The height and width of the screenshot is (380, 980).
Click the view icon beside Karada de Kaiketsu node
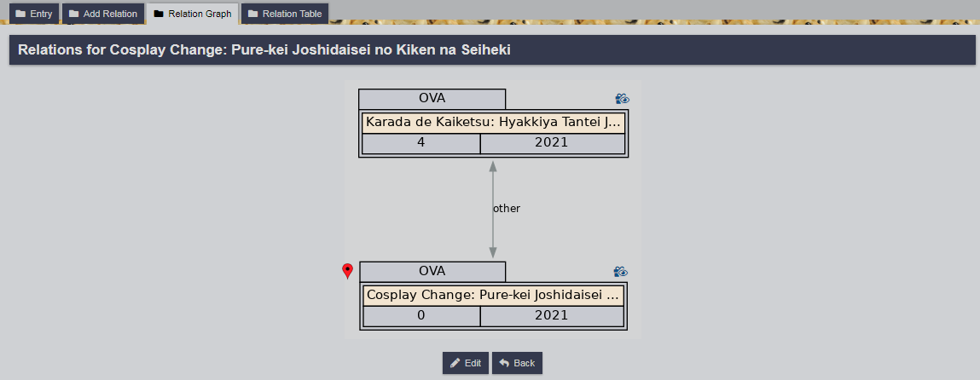623,99
